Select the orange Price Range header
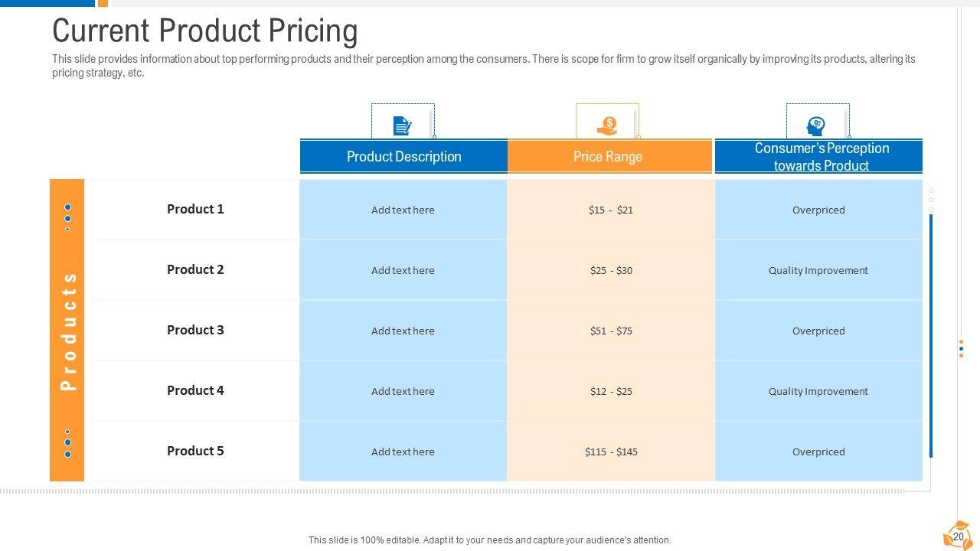The height and width of the screenshot is (551, 980). point(608,157)
